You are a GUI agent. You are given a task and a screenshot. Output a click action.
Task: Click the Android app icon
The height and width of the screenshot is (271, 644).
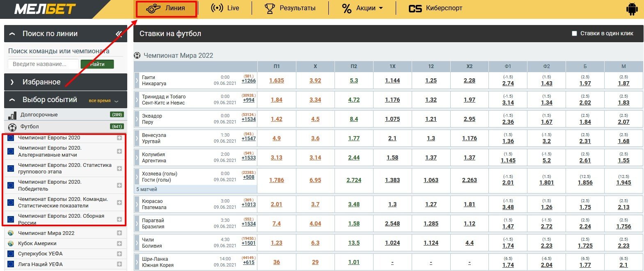point(632,9)
